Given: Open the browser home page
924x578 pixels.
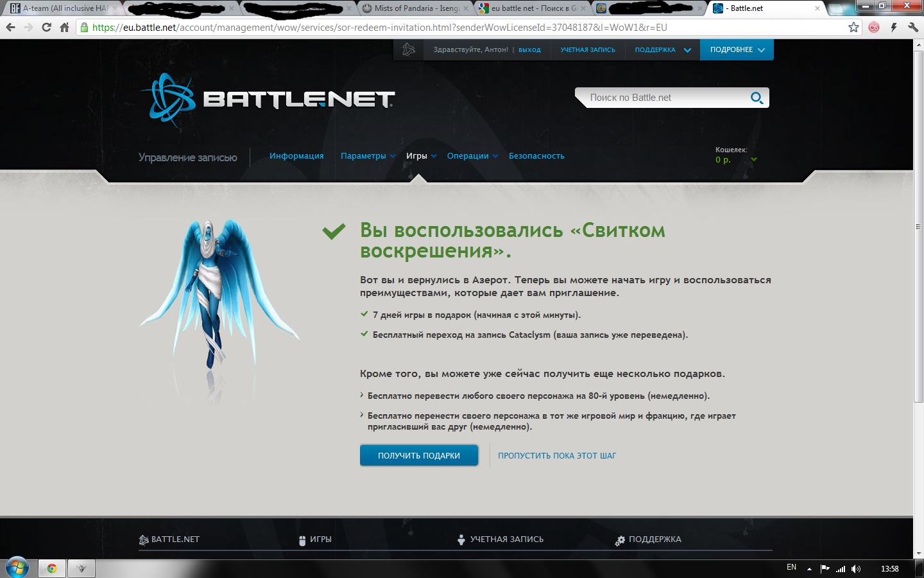Looking at the screenshot, I should pyautogui.click(x=64, y=28).
